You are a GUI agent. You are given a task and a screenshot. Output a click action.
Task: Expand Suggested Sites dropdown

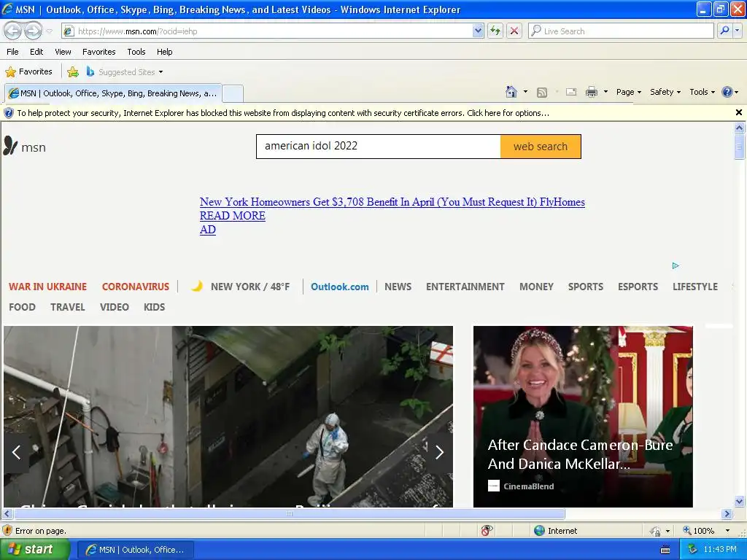click(160, 72)
